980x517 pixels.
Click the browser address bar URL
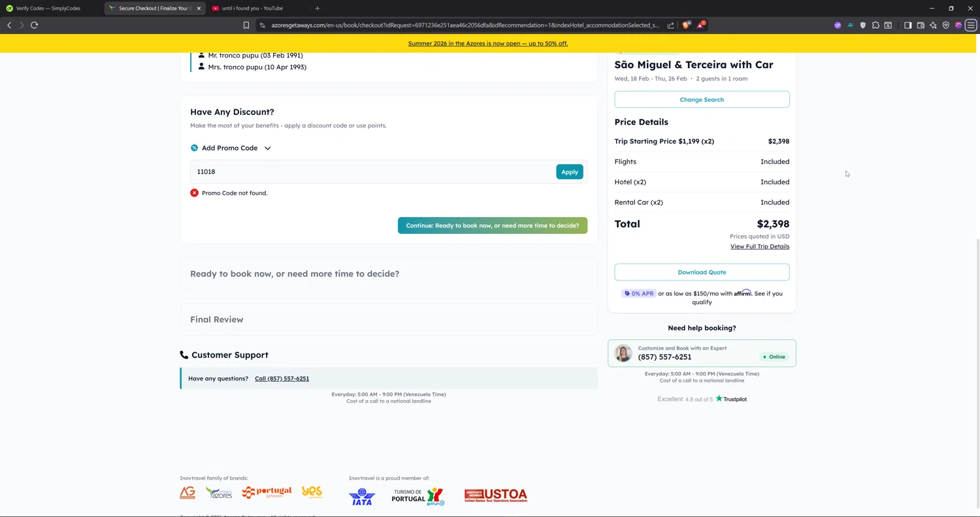pos(465,25)
